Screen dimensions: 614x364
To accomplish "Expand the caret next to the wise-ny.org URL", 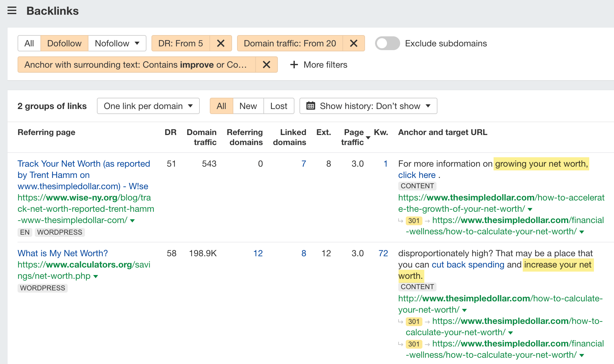I will (132, 220).
